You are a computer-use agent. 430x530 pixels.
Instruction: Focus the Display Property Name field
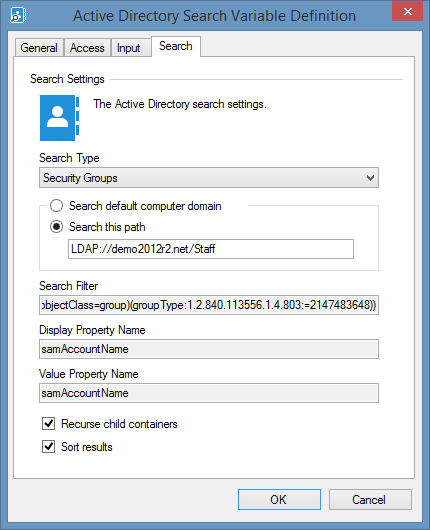pyautogui.click(x=209, y=349)
